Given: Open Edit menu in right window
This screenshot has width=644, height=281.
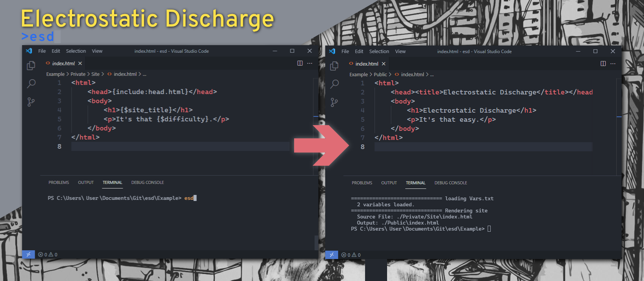Looking at the screenshot, I should [359, 51].
